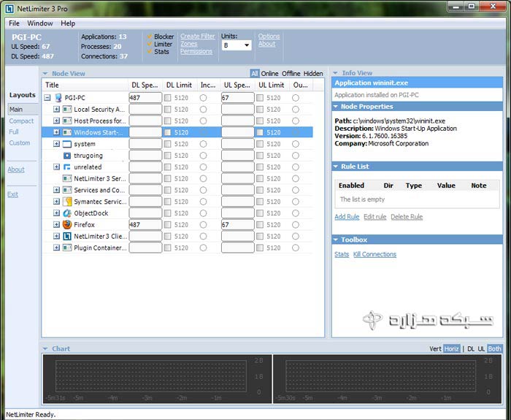Toggle the Blocker checkmark
The height and width of the screenshot is (420, 511).
tap(150, 37)
